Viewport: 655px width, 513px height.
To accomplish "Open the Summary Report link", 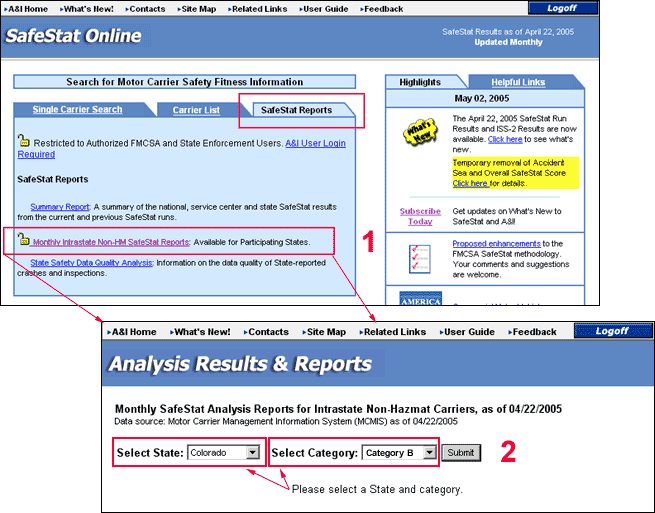I will click(60, 207).
